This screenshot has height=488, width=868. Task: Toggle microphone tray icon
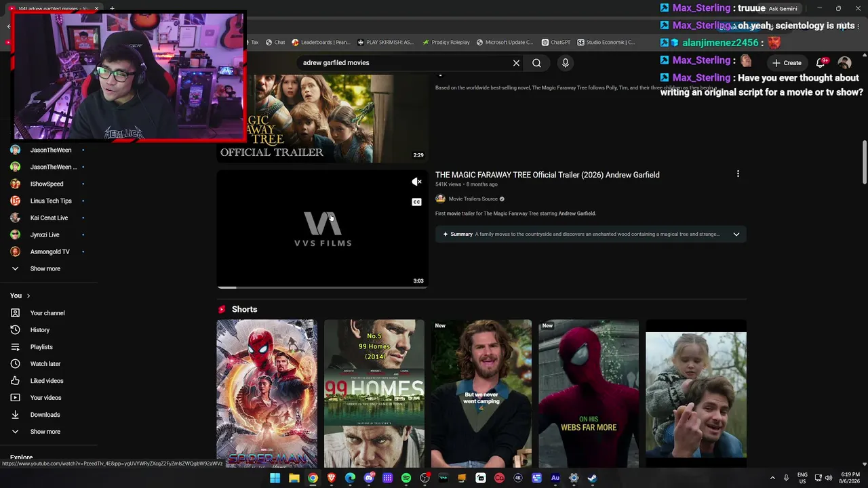click(x=786, y=478)
